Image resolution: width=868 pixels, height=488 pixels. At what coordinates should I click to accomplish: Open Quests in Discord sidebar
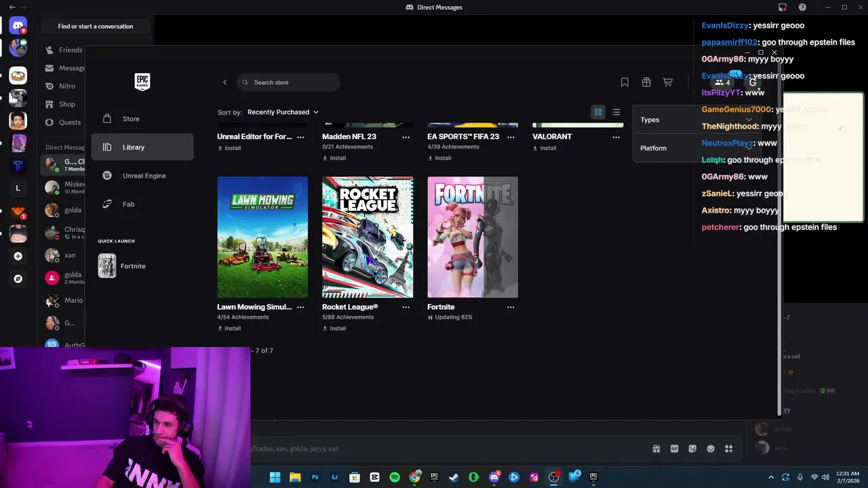tap(63, 123)
